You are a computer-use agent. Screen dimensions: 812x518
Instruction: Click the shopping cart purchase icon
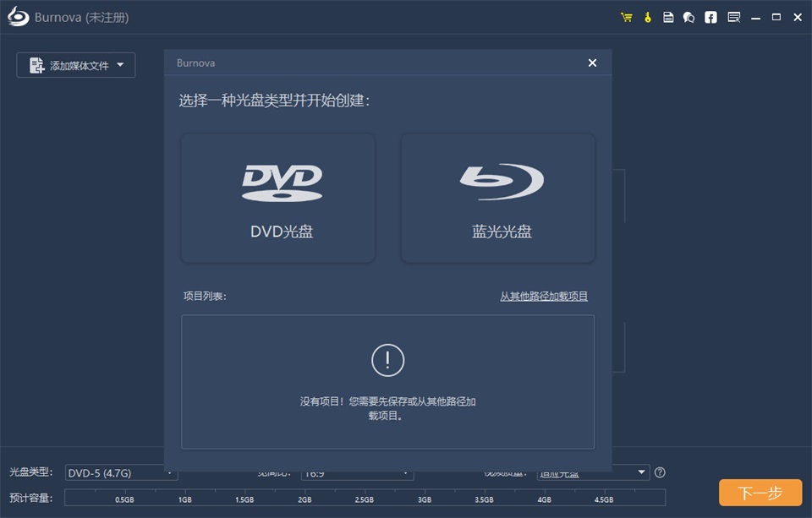coord(627,18)
